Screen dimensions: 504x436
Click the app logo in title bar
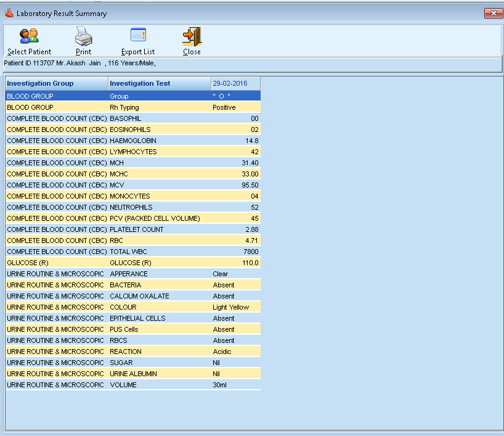pos(9,13)
